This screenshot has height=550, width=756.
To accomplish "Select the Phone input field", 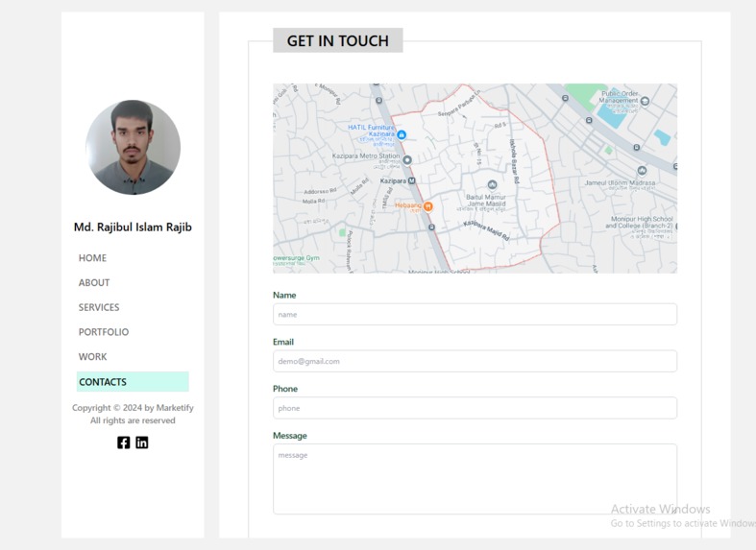I will 475,408.
